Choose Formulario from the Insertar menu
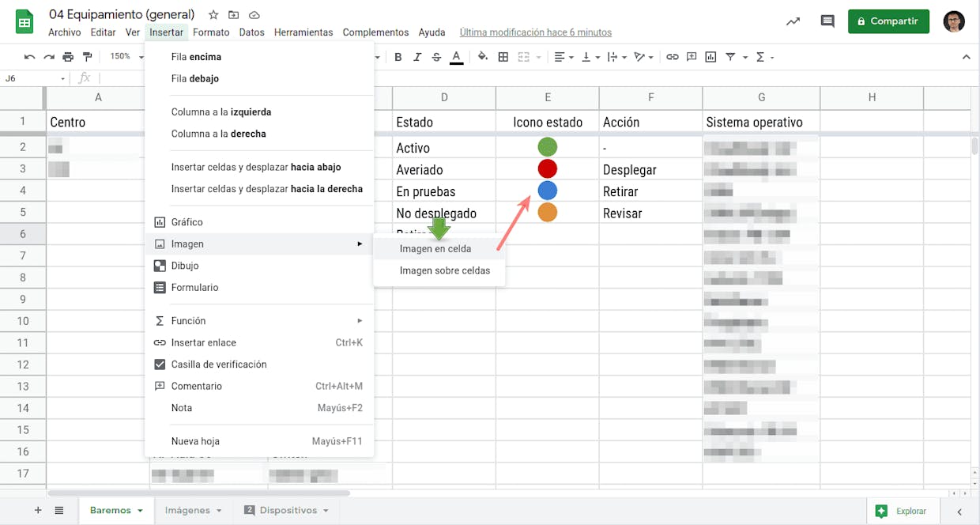 coord(259,288)
